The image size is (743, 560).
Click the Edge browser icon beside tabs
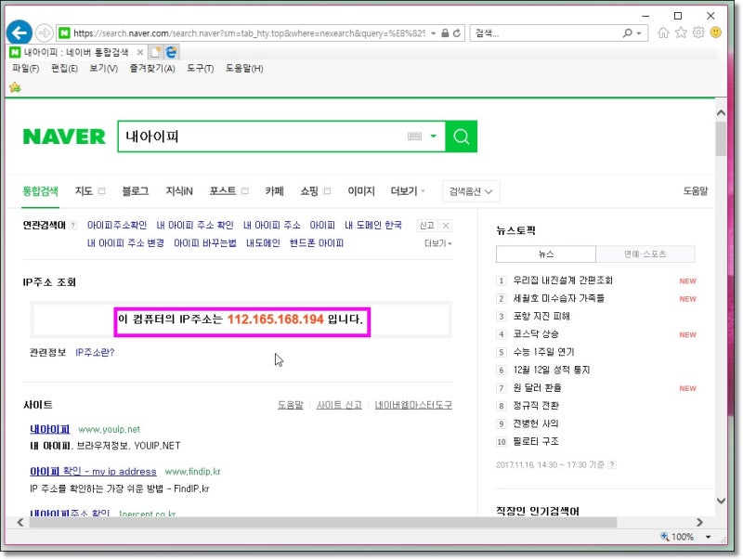[171, 52]
